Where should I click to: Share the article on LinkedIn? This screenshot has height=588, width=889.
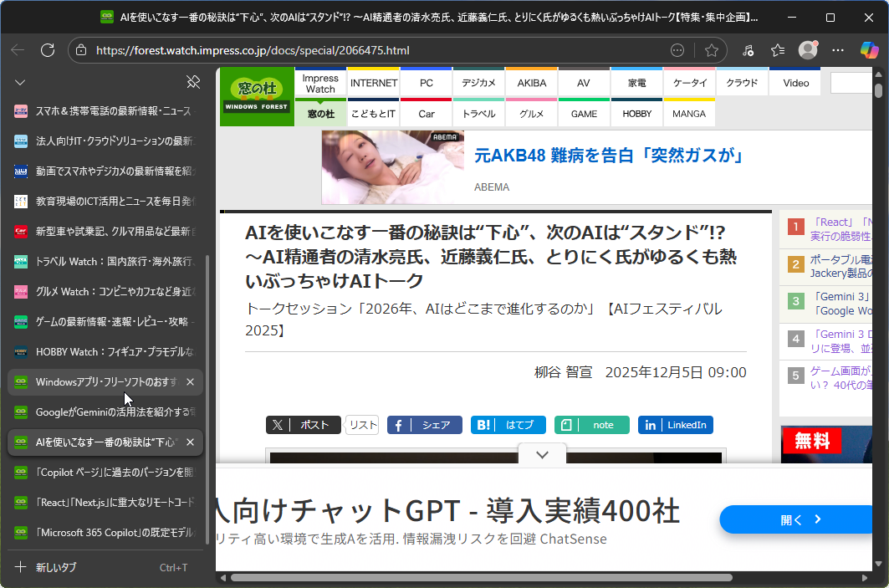(675, 425)
